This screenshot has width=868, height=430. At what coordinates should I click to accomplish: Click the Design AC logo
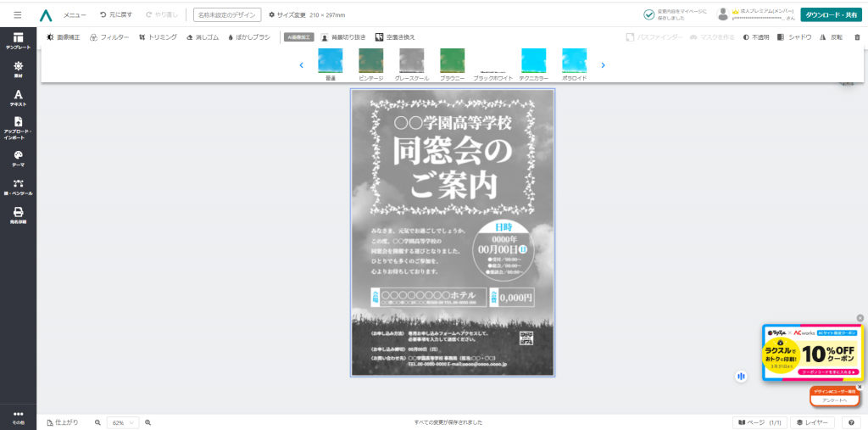coord(46,15)
